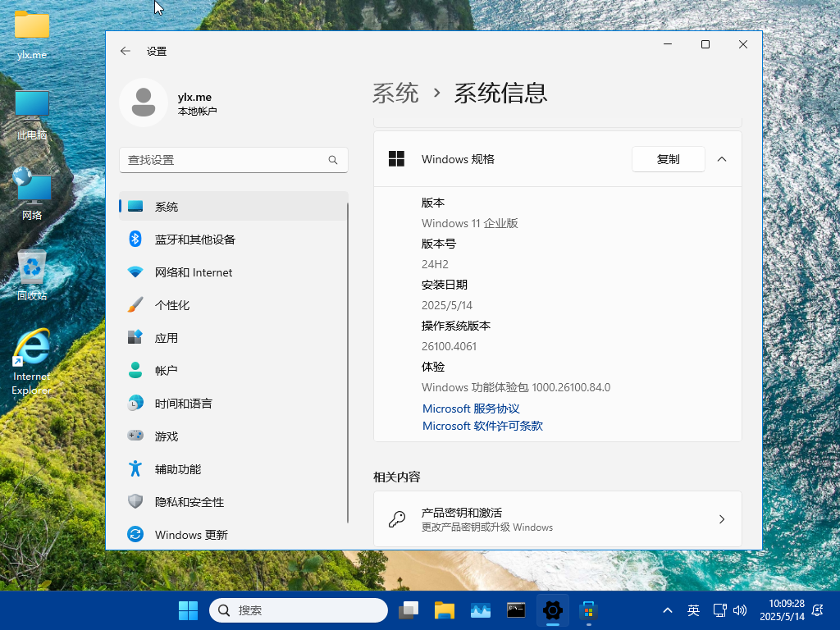The image size is (840, 630).
Task: Click the key icon beside 产品密钥和激活
Action: pos(397,519)
